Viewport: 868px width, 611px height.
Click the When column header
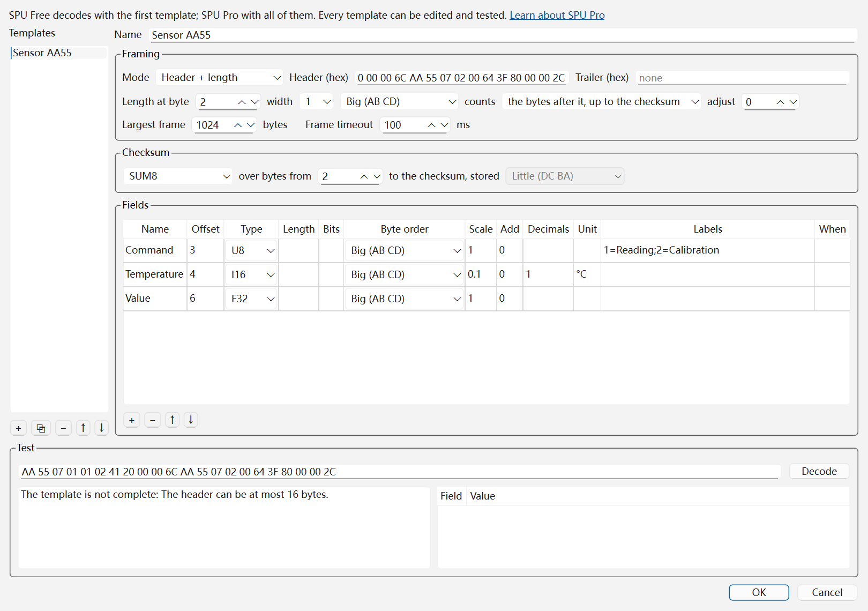(x=832, y=229)
